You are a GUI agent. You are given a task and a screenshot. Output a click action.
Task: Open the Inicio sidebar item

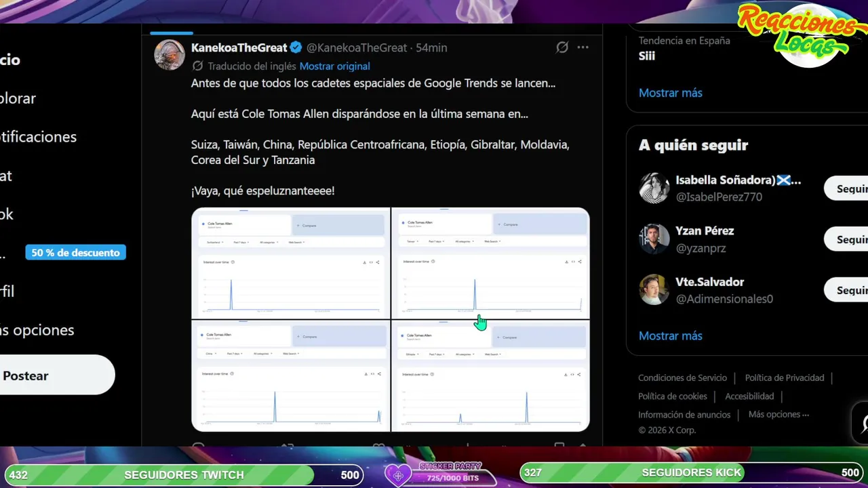tap(10, 60)
